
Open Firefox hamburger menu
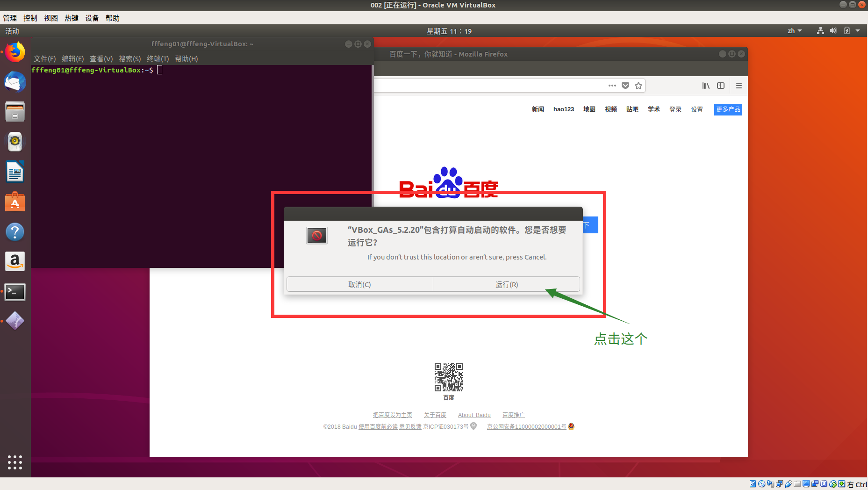[x=739, y=86]
